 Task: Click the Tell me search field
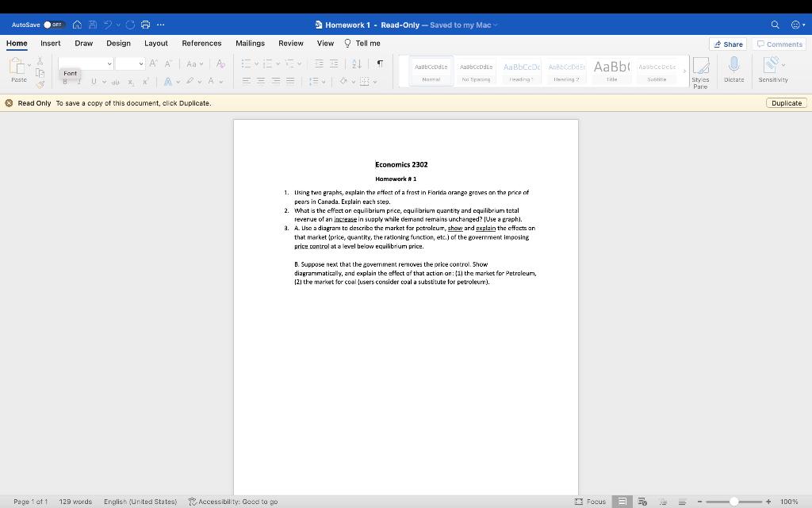tap(362, 43)
